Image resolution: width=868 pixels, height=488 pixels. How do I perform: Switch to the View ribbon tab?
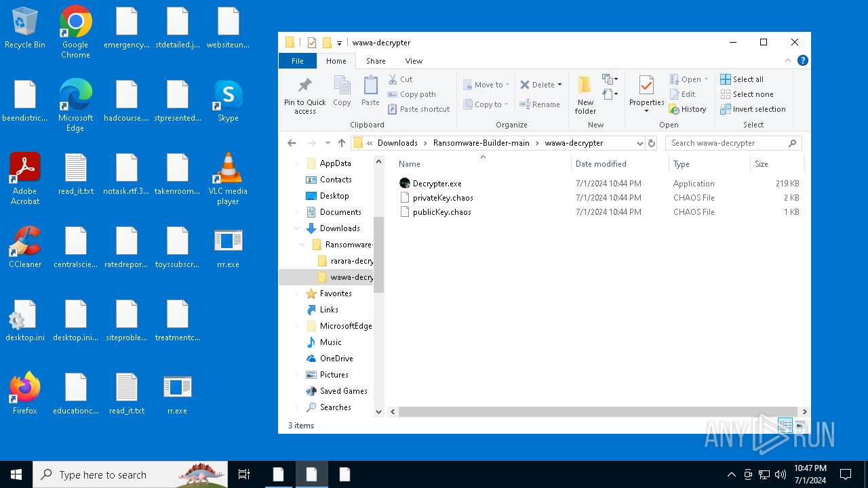[x=414, y=60]
